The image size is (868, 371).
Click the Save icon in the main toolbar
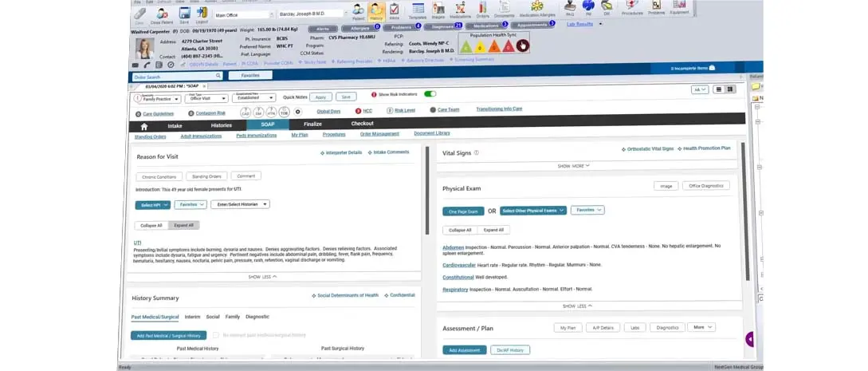[x=184, y=14]
